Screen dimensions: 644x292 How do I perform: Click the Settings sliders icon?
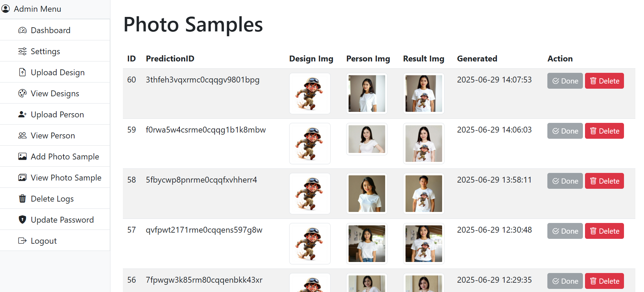[x=22, y=51]
